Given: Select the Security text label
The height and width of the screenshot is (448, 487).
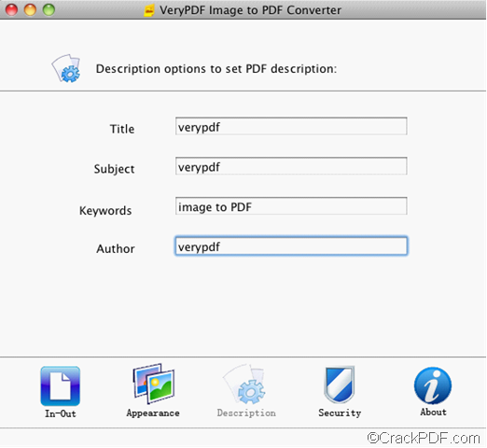Looking at the screenshot, I should (340, 413).
